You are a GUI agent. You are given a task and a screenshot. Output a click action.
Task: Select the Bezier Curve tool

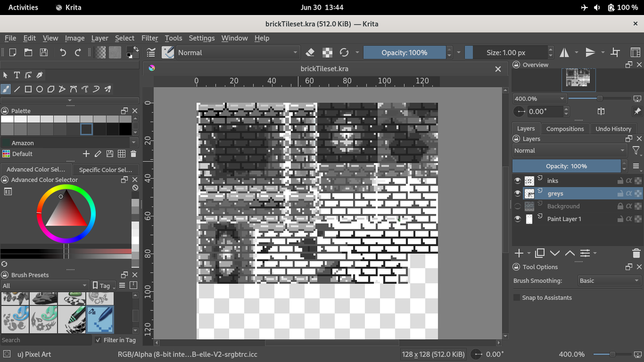click(x=74, y=89)
